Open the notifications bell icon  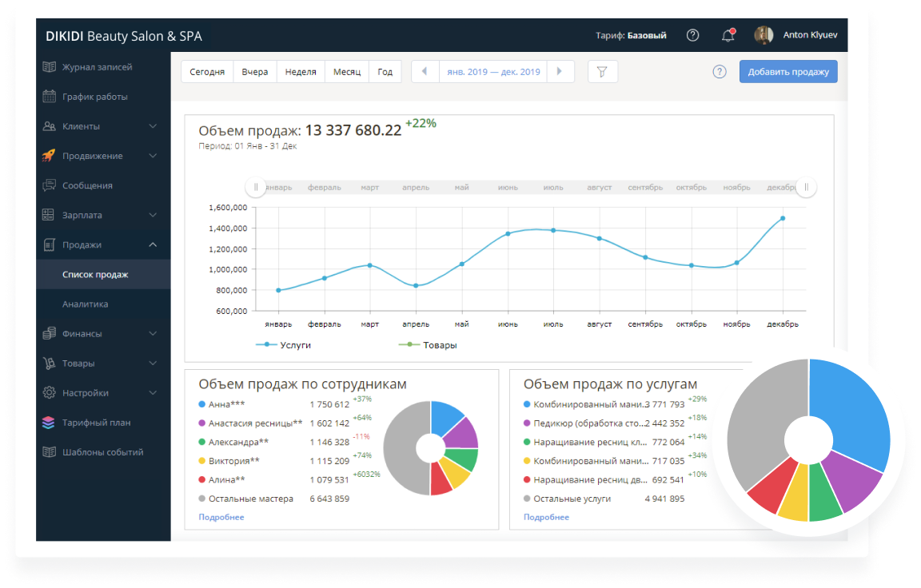tap(728, 35)
